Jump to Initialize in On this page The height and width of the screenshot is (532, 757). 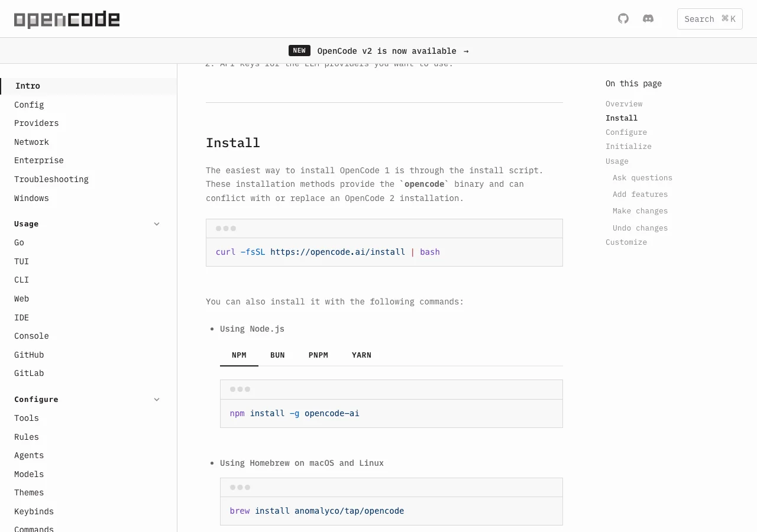click(629, 147)
